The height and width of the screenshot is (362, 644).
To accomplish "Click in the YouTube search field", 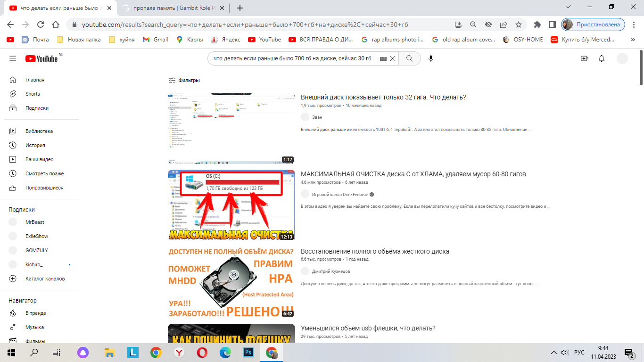I will pos(292,58).
